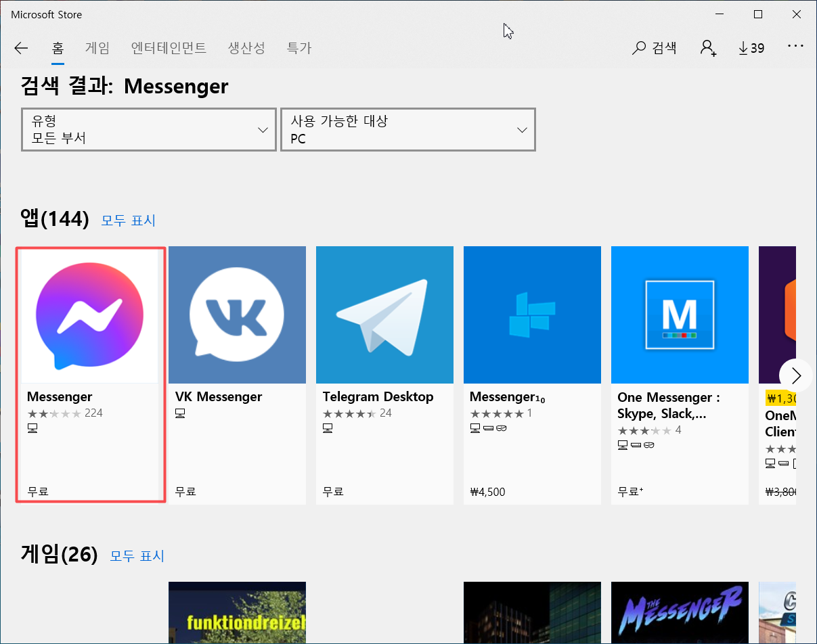Click the One Messenger : Skype, Slack title
This screenshot has height=644, width=817.
click(x=669, y=405)
